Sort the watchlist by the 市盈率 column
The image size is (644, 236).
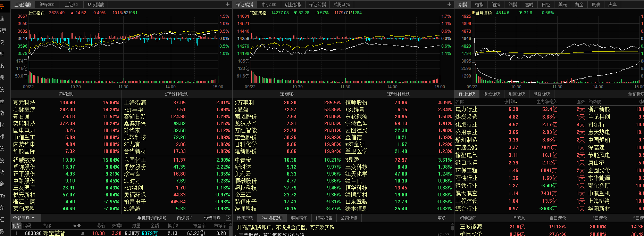199,226
